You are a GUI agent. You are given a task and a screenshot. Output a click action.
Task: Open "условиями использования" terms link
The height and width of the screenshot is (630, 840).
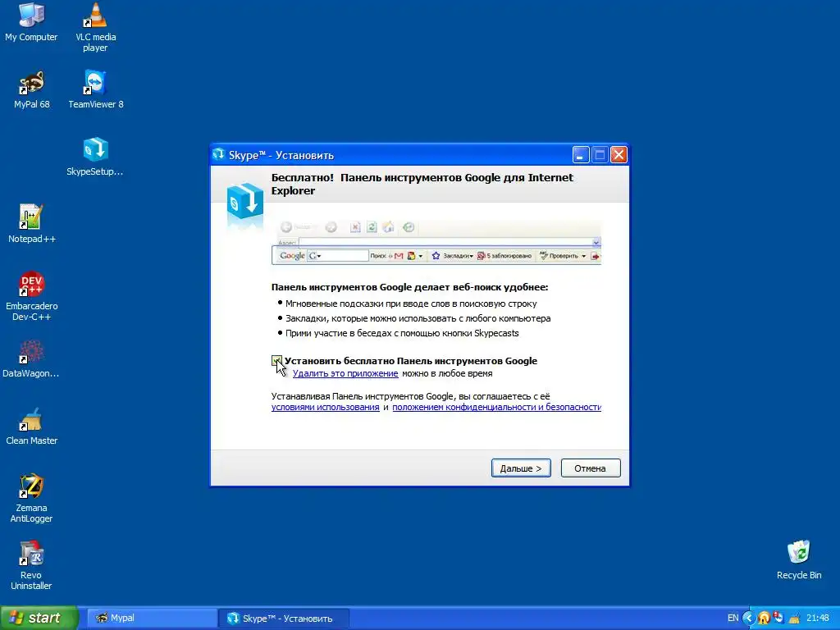pos(325,407)
